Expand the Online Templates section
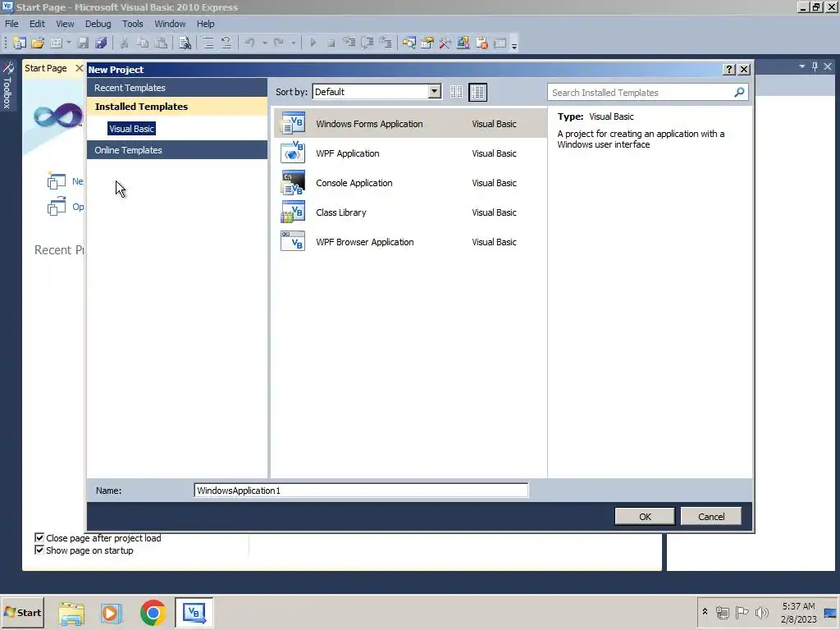This screenshot has height=630, width=840. (x=177, y=150)
